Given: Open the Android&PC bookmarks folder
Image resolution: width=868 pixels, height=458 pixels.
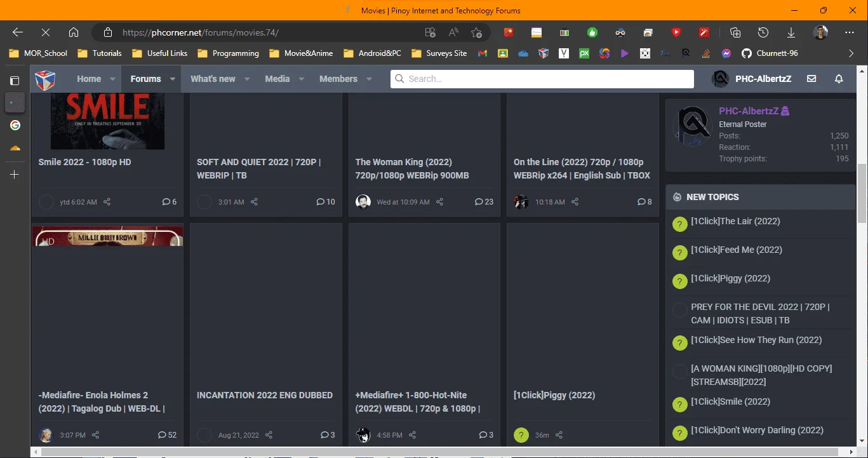Looking at the screenshot, I should 373,53.
